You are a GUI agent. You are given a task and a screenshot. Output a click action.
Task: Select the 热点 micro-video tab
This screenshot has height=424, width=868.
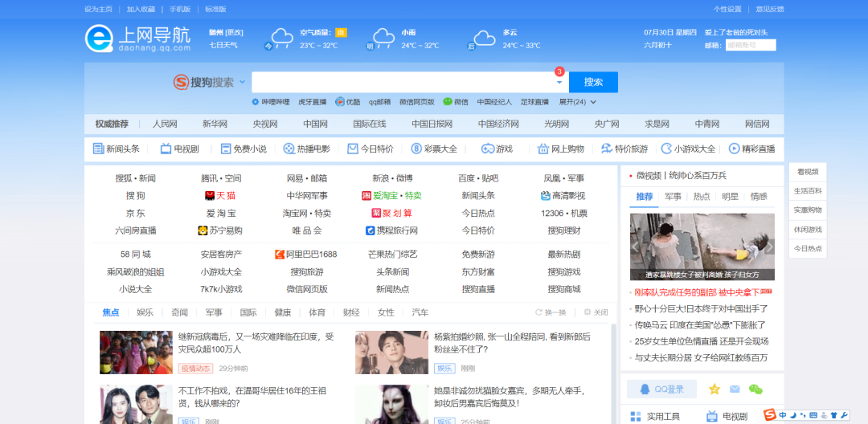click(702, 196)
